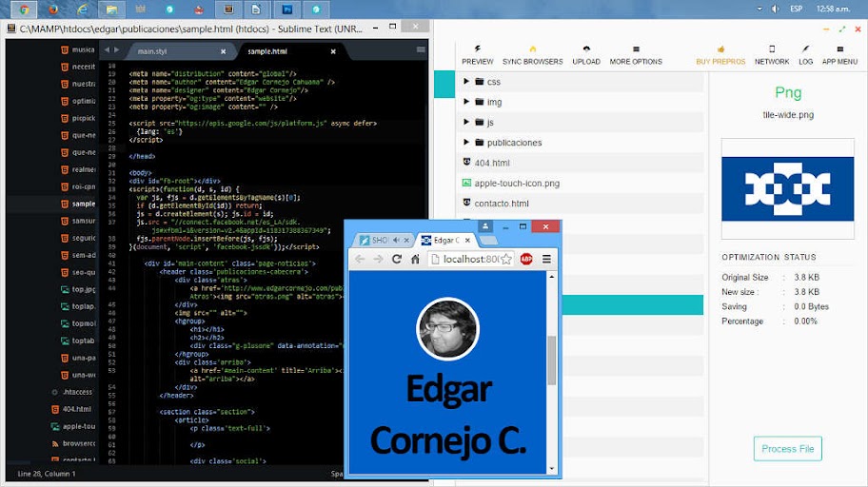Show hidden system tray icons arrow

click(x=759, y=9)
